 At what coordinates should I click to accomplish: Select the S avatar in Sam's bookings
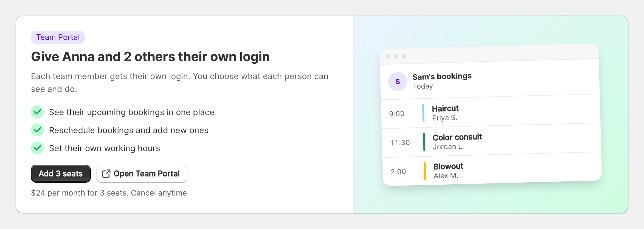tap(398, 81)
